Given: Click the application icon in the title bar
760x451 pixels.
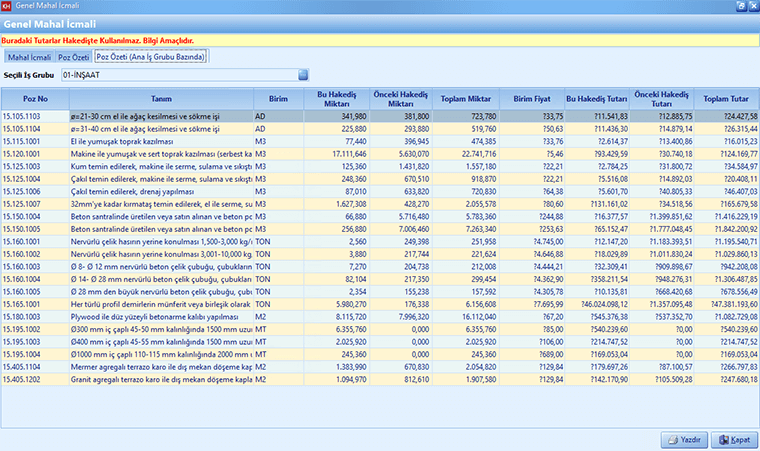Looking at the screenshot, I should pos(8,6).
